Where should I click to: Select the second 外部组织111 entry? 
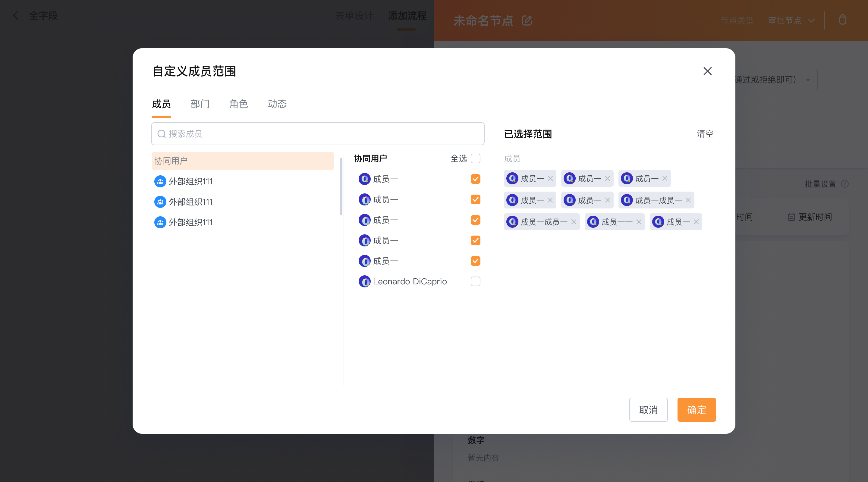(x=243, y=202)
